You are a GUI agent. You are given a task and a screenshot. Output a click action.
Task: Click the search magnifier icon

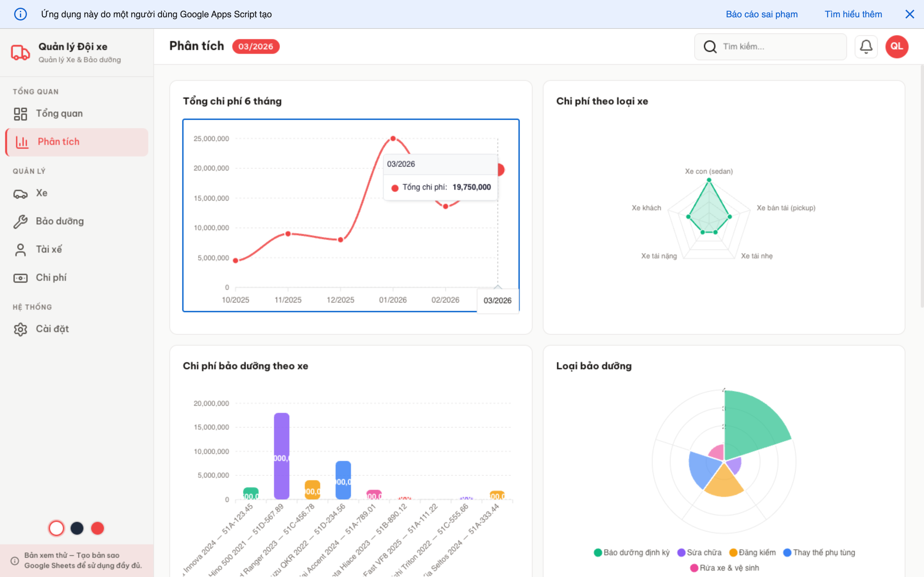[x=710, y=46]
